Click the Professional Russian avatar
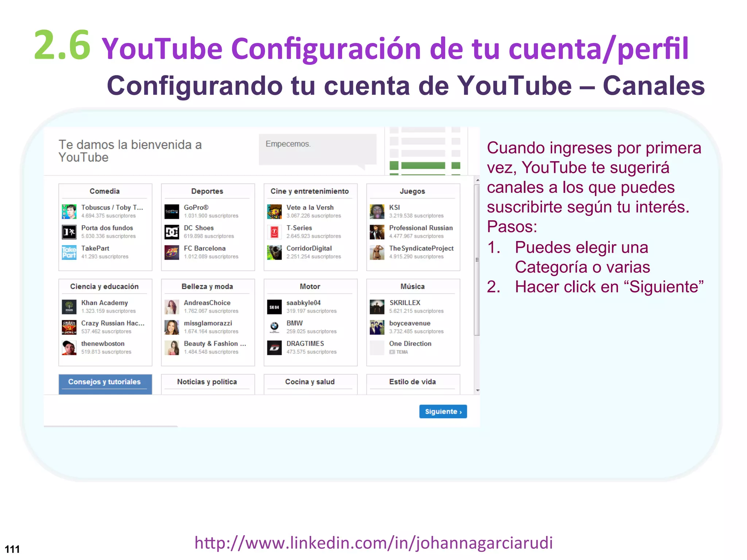The image size is (747, 560). point(377,232)
